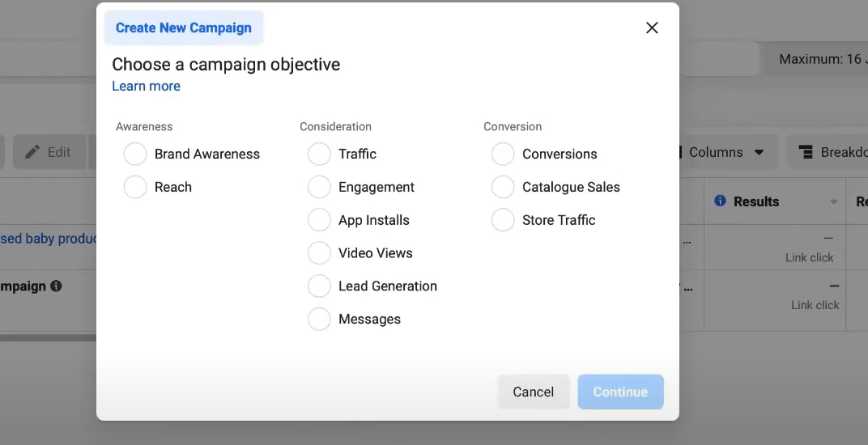Choose the Engagement radio button
Screen dimensions: 868x445
pos(319,187)
